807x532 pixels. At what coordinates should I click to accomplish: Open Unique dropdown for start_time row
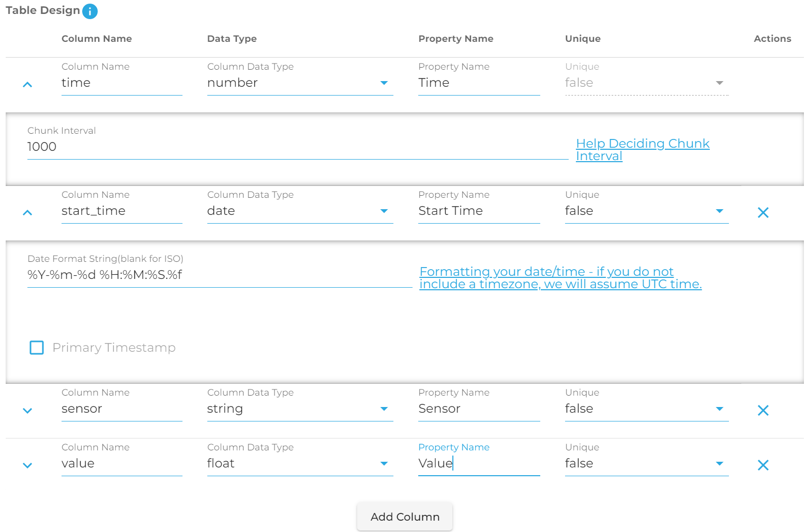pyautogui.click(x=646, y=211)
